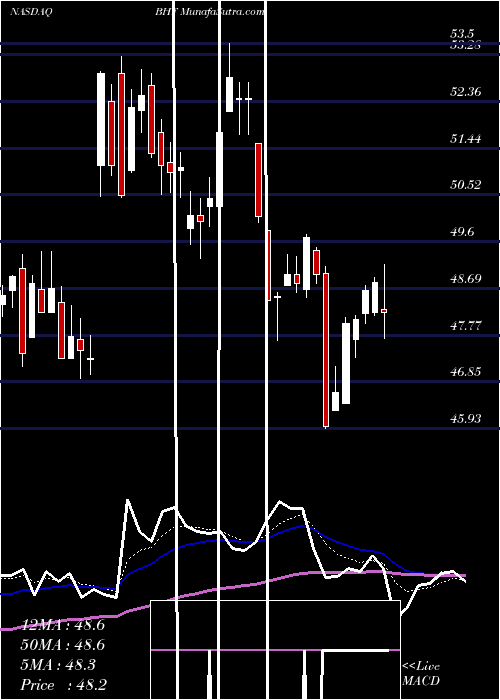Select the 52.36 price level label

(x=466, y=92)
